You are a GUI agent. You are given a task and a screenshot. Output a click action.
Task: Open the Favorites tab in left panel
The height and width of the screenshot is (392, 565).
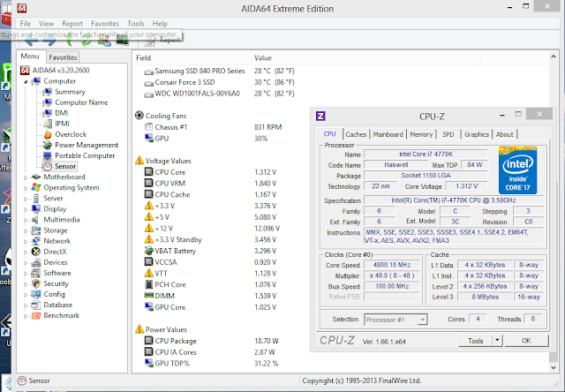[63, 57]
